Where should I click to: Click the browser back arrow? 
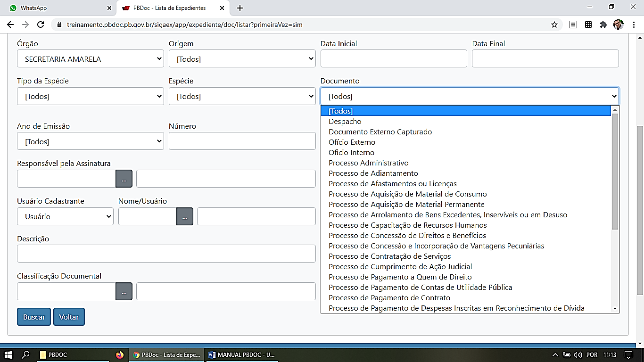[10, 25]
